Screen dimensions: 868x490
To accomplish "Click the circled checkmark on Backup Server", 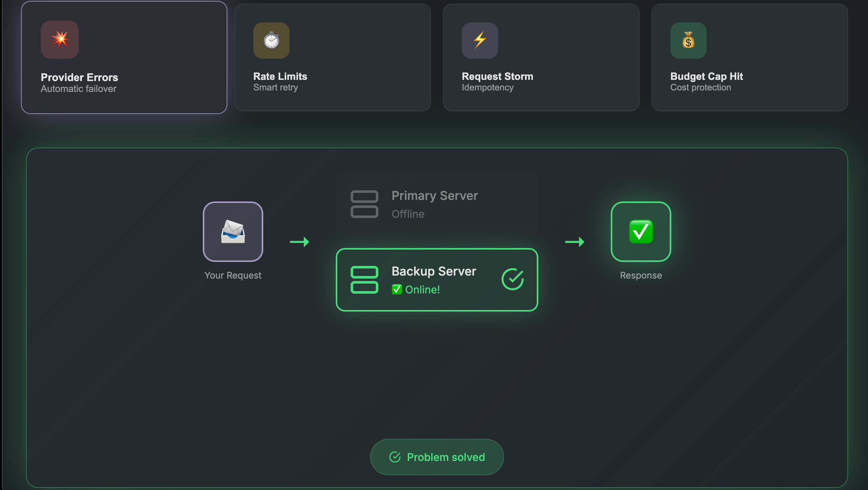I will (512, 279).
